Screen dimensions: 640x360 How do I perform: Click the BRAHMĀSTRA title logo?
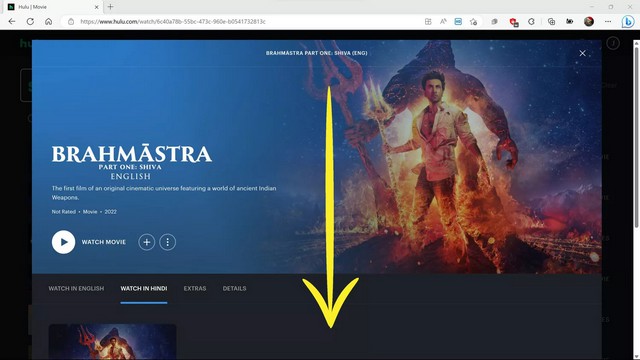[x=131, y=162]
